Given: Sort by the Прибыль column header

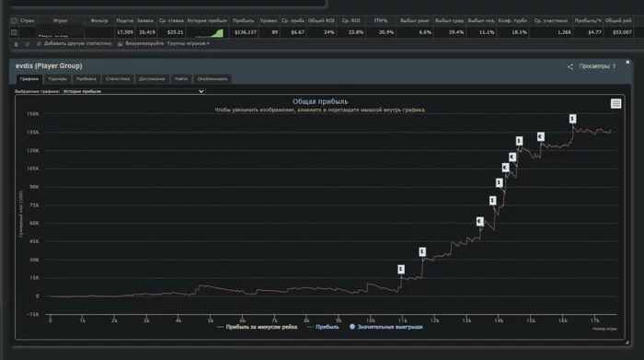Looking at the screenshot, I should click(x=243, y=20).
